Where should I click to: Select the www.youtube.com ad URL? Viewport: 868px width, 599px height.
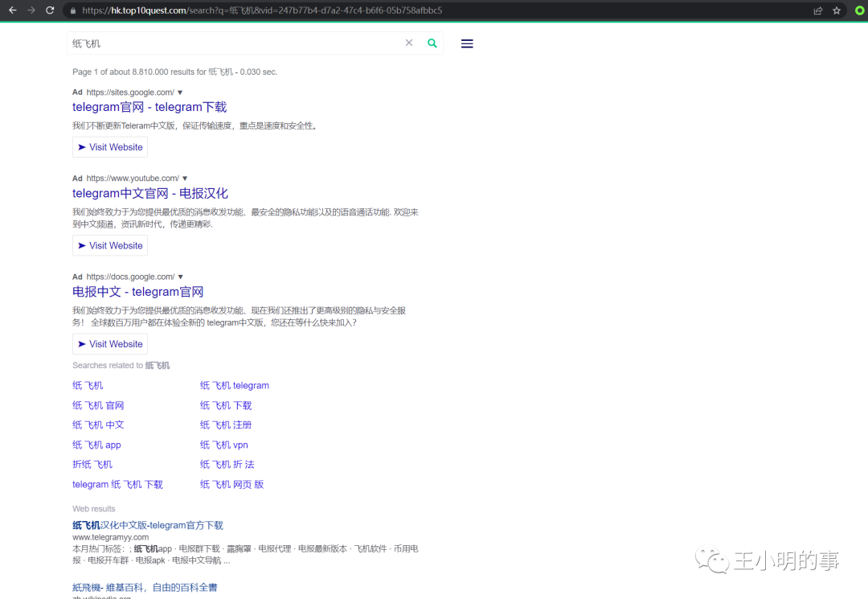(x=133, y=178)
